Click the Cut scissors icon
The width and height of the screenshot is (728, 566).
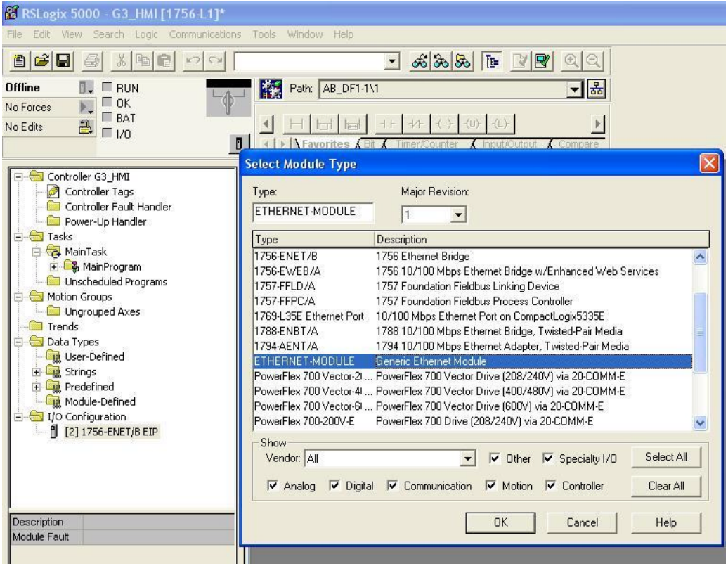point(121,61)
